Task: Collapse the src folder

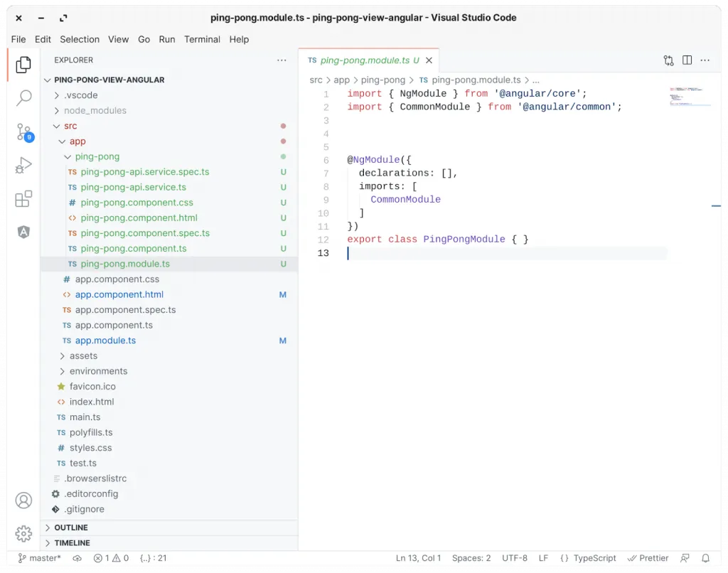Action: [x=169, y=126]
